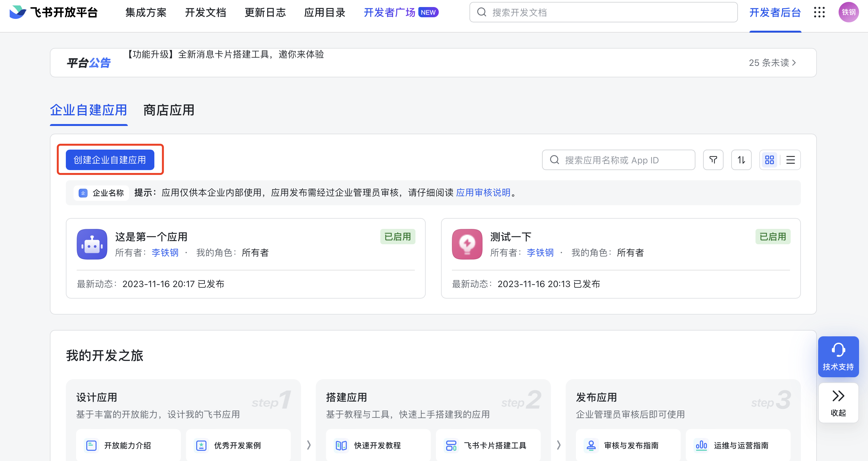Click the 设计应用 step heading
The image size is (868, 461).
click(x=97, y=397)
